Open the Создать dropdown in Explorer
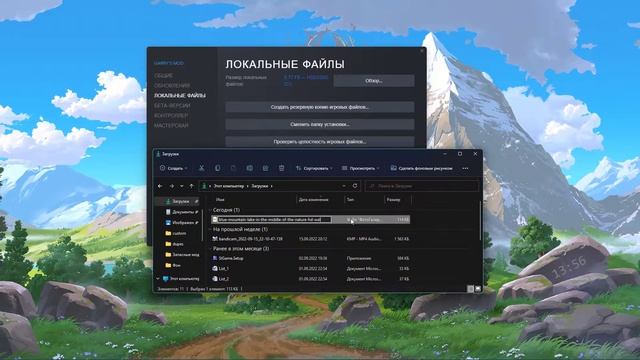 174,168
